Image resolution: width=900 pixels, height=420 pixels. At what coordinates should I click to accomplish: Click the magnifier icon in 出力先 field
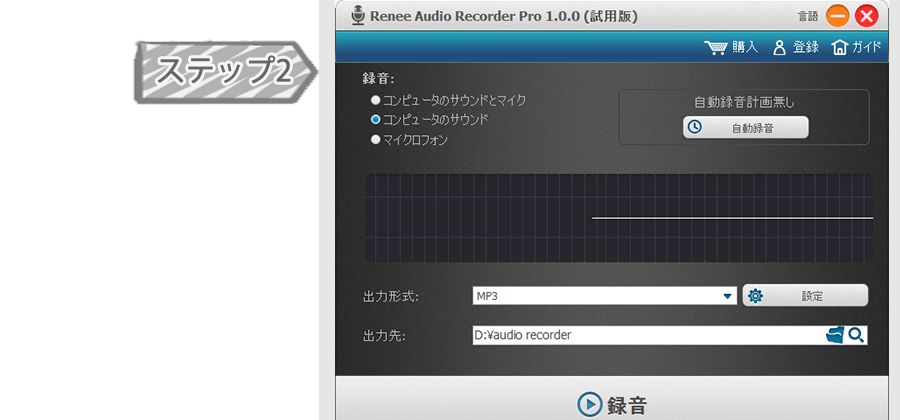coord(856,335)
